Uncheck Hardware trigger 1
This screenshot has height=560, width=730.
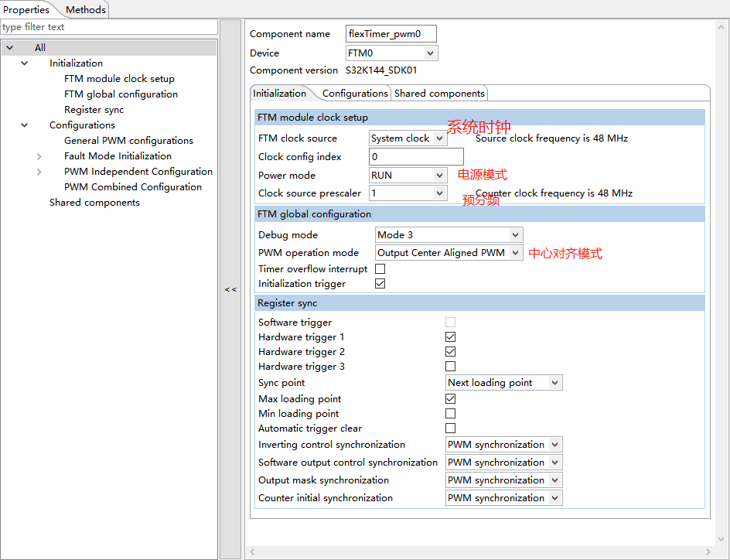tap(450, 337)
